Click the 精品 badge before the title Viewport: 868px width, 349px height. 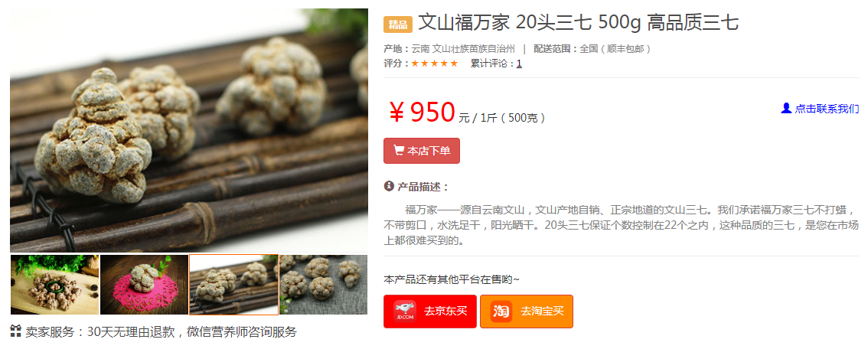click(398, 25)
